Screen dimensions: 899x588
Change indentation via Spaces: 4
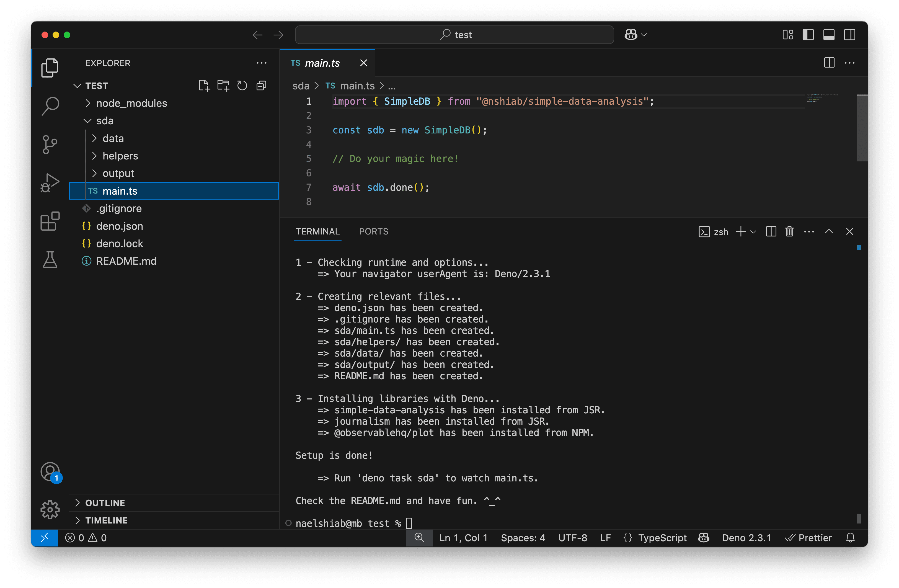523,538
